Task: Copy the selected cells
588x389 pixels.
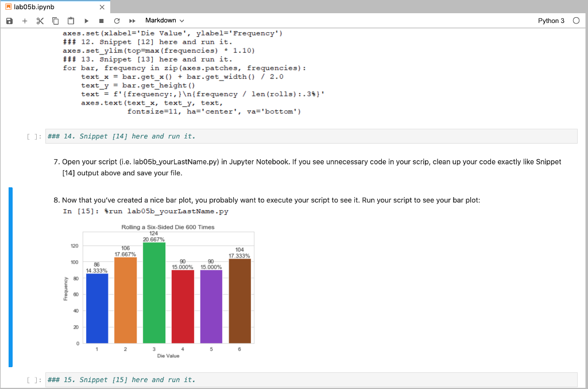Action: tap(55, 20)
